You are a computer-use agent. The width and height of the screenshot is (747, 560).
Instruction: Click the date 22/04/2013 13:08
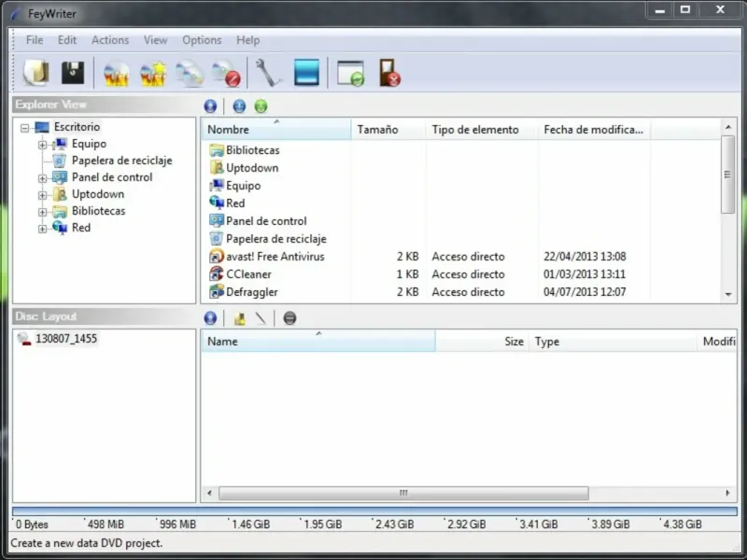pyautogui.click(x=585, y=257)
